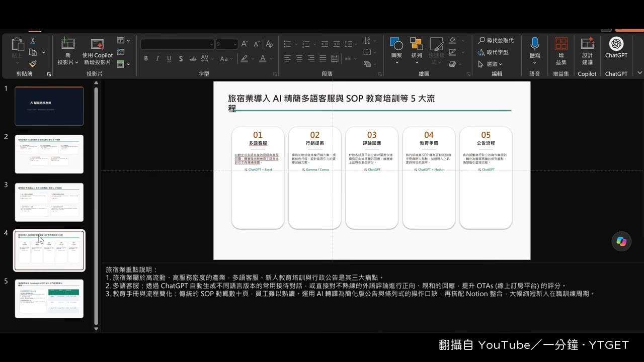Toggle Bold formatting
Image resolution: width=644 pixels, height=362 pixels.
coord(146,59)
